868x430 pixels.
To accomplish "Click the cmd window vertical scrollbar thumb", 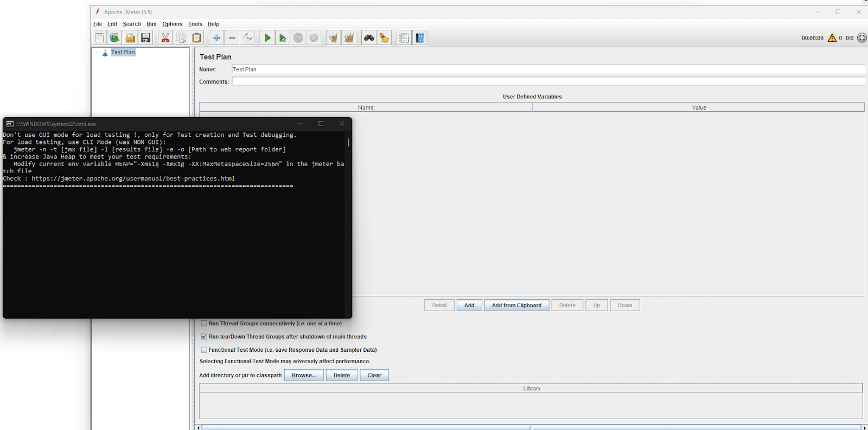I will tap(348, 142).
